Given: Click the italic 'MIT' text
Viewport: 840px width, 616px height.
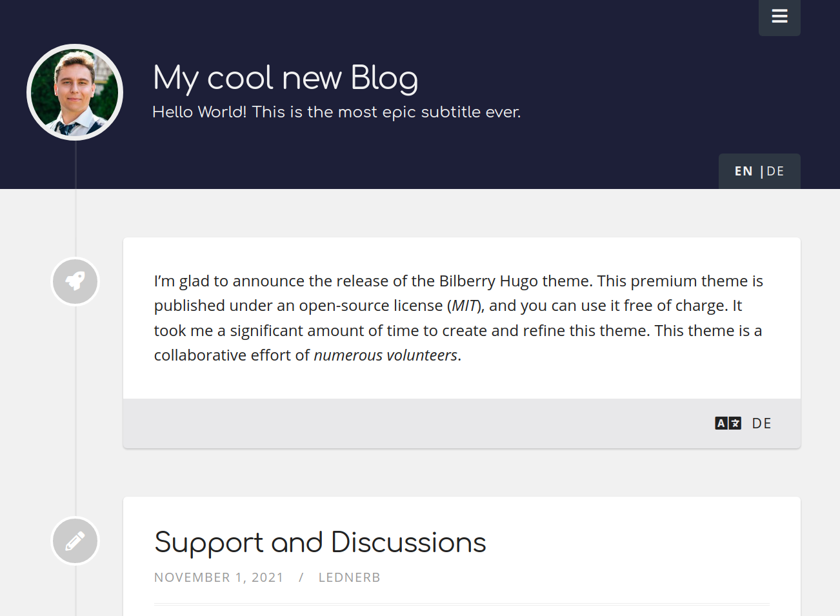Looking at the screenshot, I should 465,306.
